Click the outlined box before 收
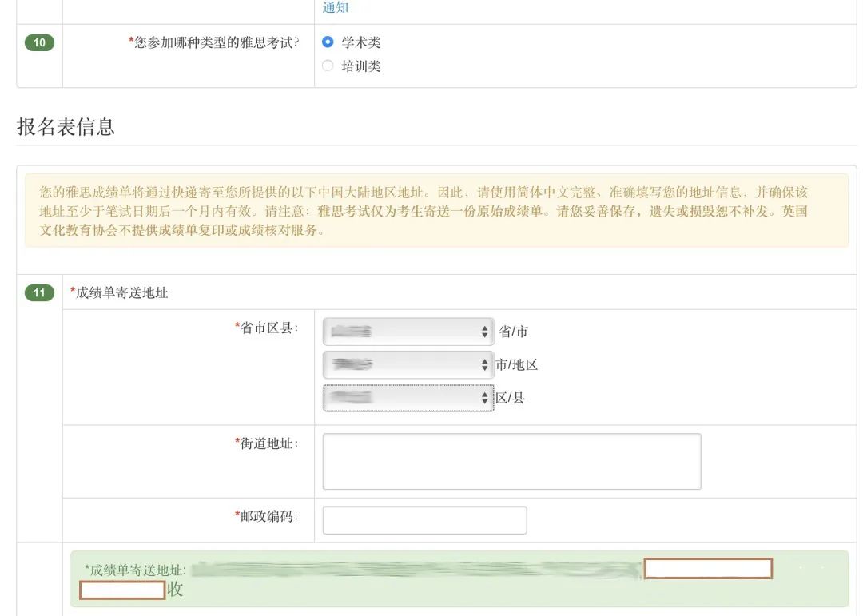863x616 pixels. pos(122,590)
